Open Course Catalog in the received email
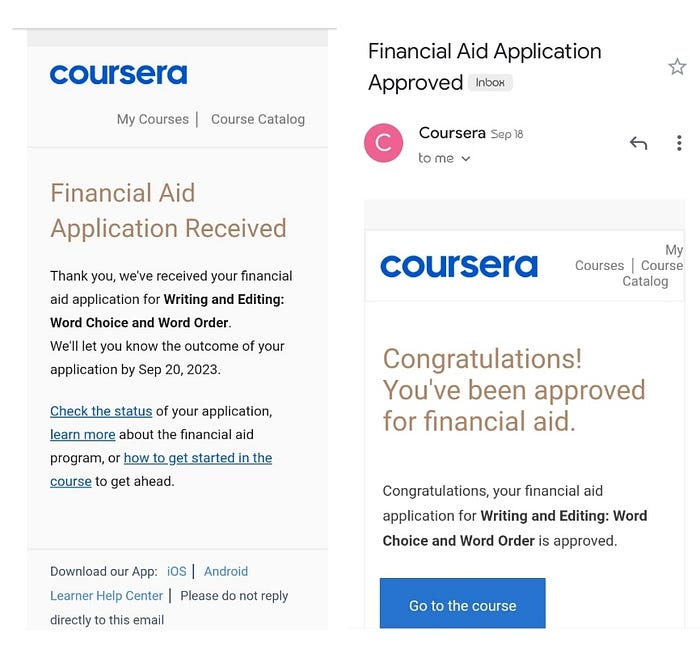The height and width of the screenshot is (658, 700). pos(258,119)
